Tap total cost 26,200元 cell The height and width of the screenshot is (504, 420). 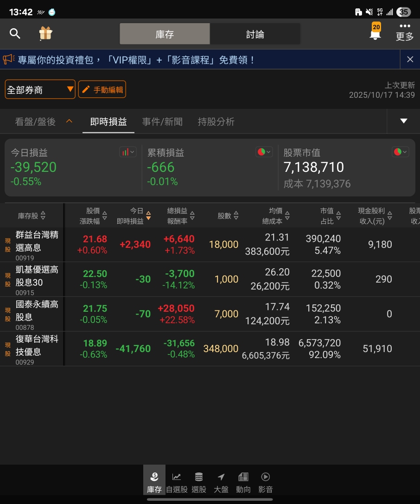(x=270, y=286)
